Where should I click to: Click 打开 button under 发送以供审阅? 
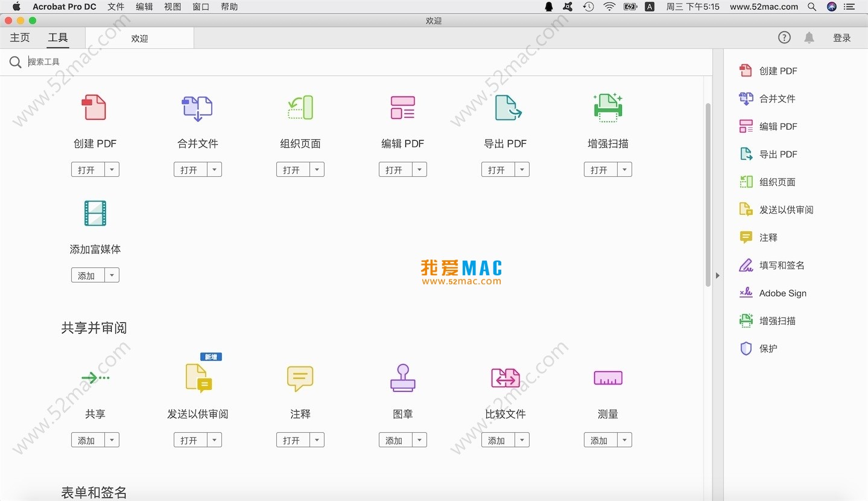pyautogui.click(x=191, y=440)
